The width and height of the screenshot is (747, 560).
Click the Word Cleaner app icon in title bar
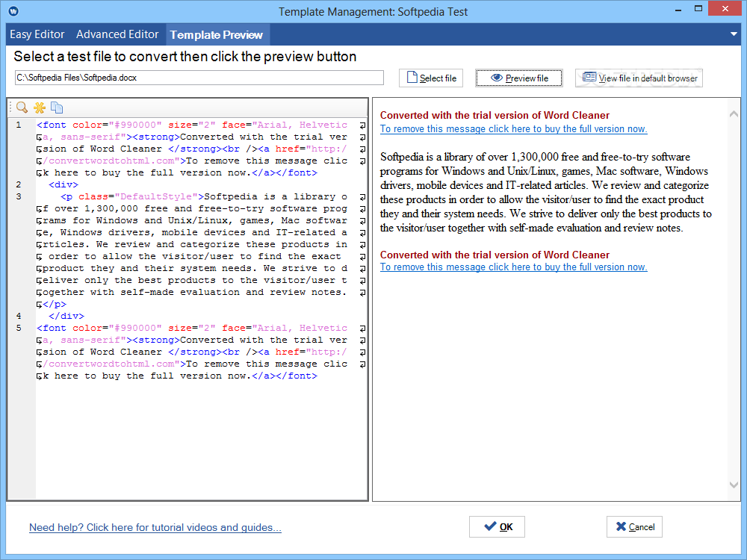[x=13, y=11]
